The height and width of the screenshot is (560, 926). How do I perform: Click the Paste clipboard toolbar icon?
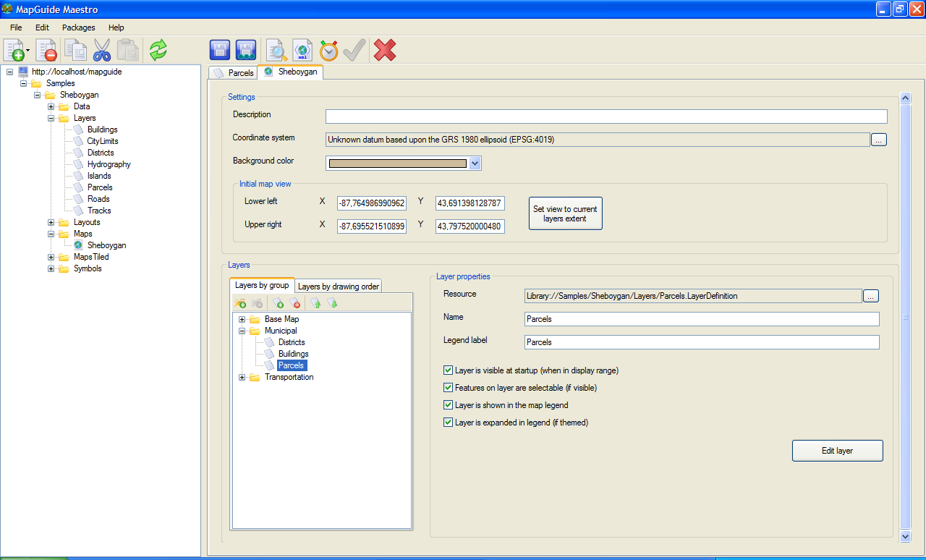pyautogui.click(x=127, y=51)
